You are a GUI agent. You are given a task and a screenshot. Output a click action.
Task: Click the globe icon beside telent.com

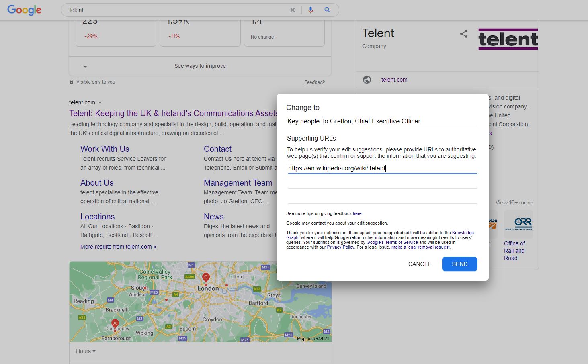pos(367,80)
